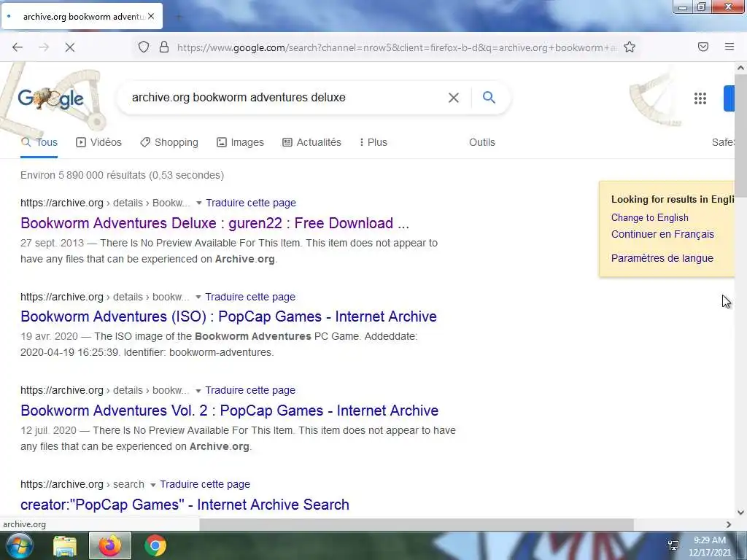
Task: Open creator PopCap Games Archive Search result
Action: click(x=185, y=505)
